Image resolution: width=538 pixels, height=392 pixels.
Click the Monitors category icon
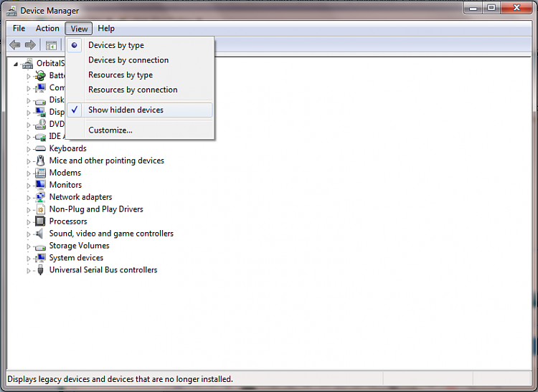point(40,185)
